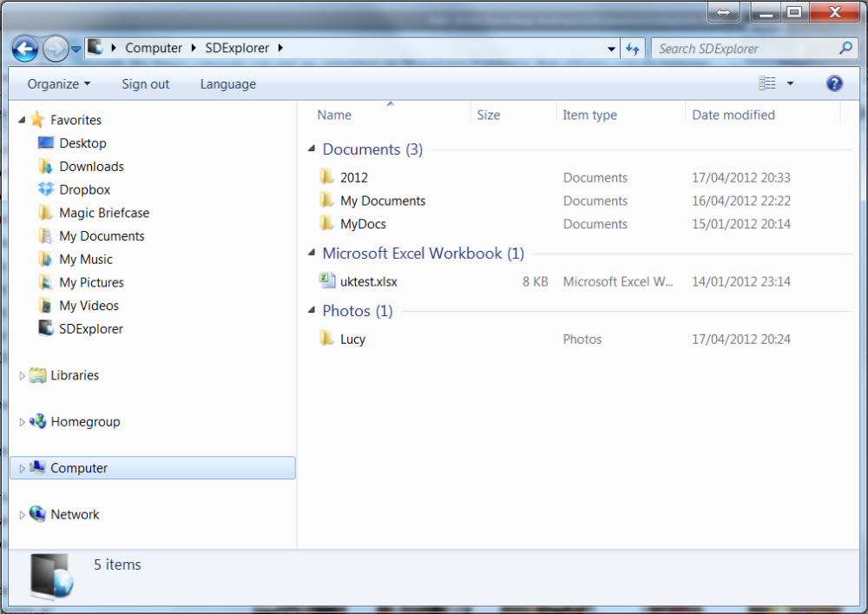Screen dimensions: 868x614
Task: Open the recent pages dropdown arrow
Action: 76,50
